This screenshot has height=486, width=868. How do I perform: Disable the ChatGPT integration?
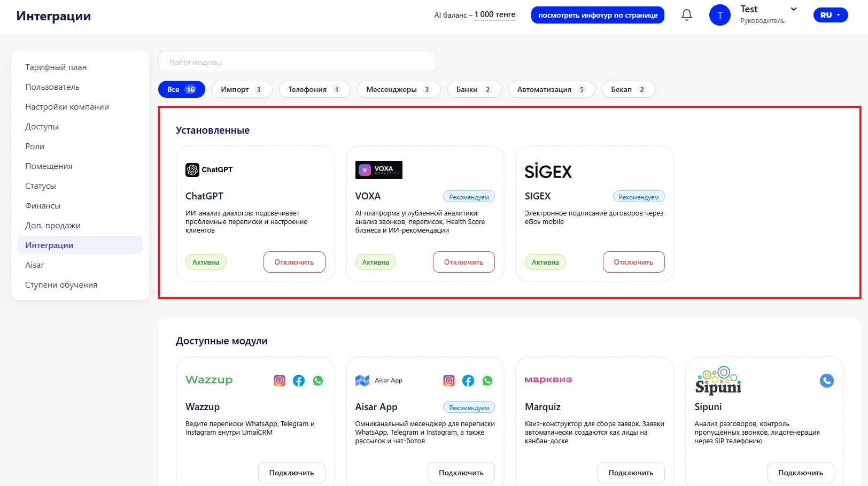[x=294, y=262]
